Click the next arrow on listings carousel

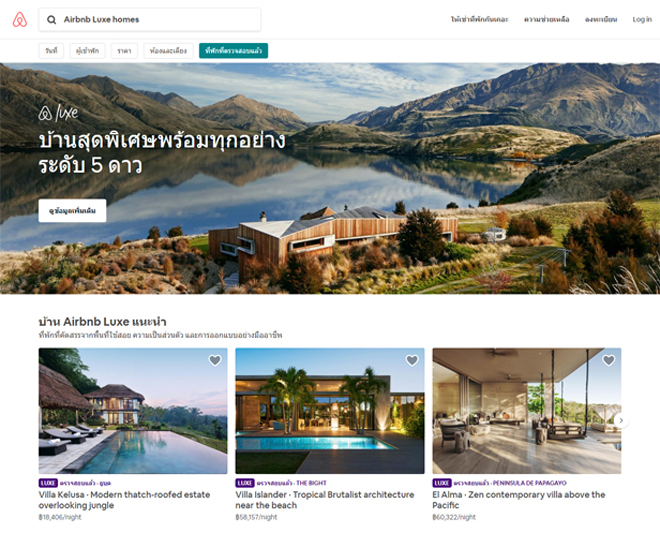pyautogui.click(x=621, y=420)
